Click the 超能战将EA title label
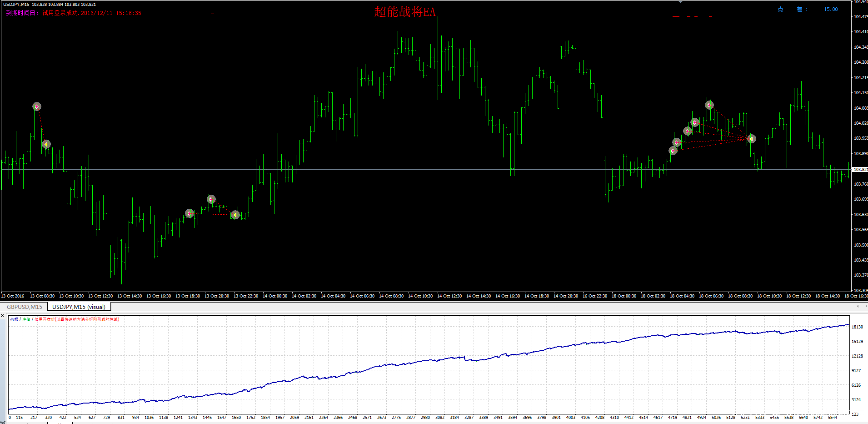Image resolution: width=868 pixels, height=424 pixels. click(404, 12)
